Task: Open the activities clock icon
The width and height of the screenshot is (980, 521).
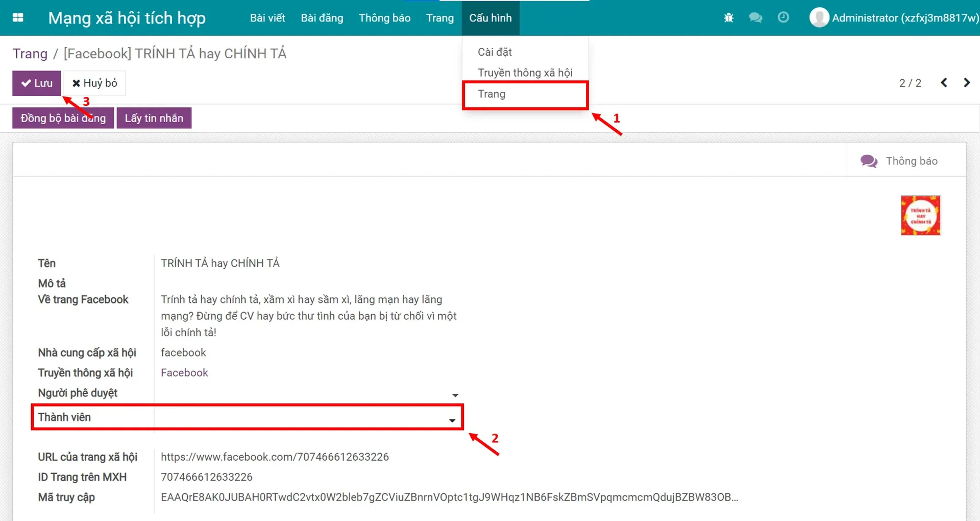Action: [783, 18]
